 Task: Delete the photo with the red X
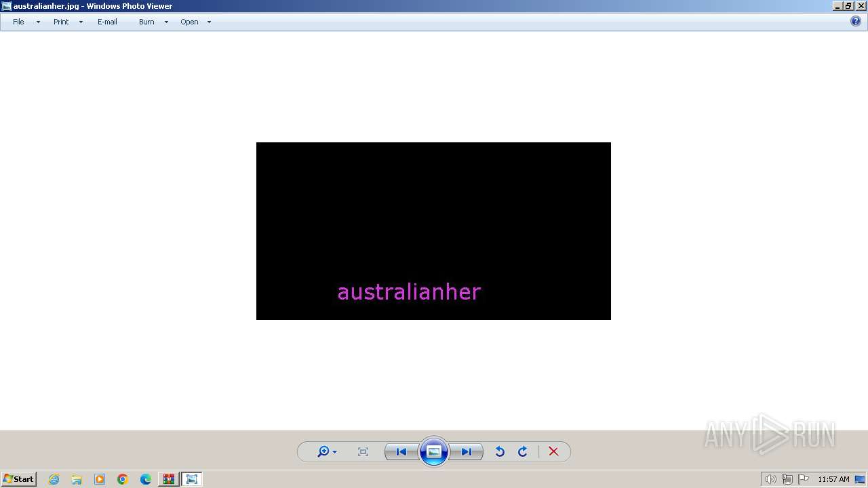point(553,451)
